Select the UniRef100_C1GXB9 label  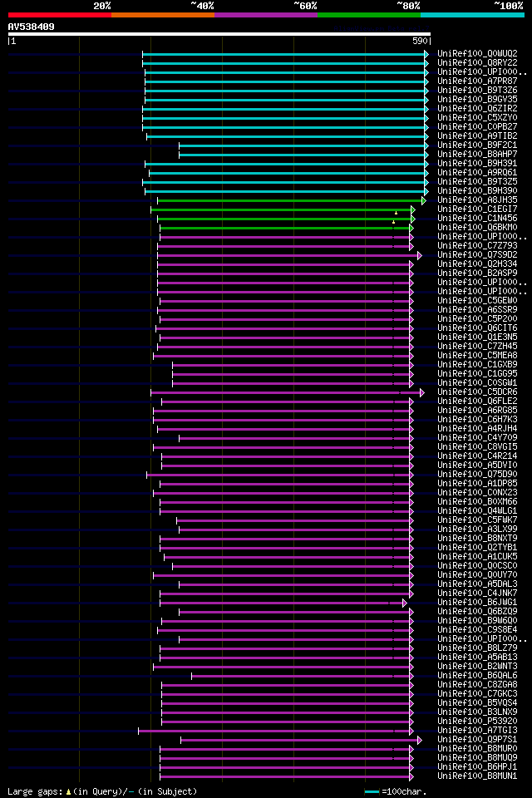tap(477, 365)
